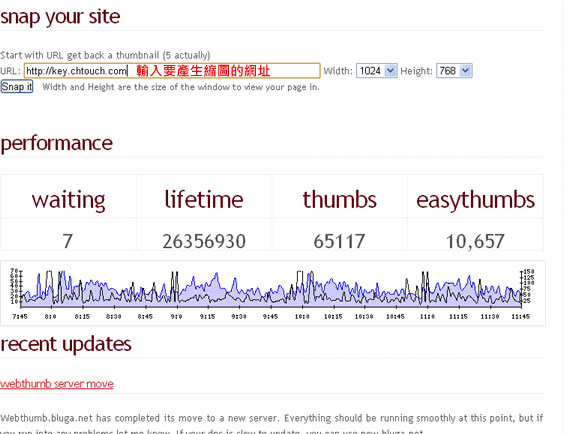Click the recent updates heading

click(x=66, y=344)
